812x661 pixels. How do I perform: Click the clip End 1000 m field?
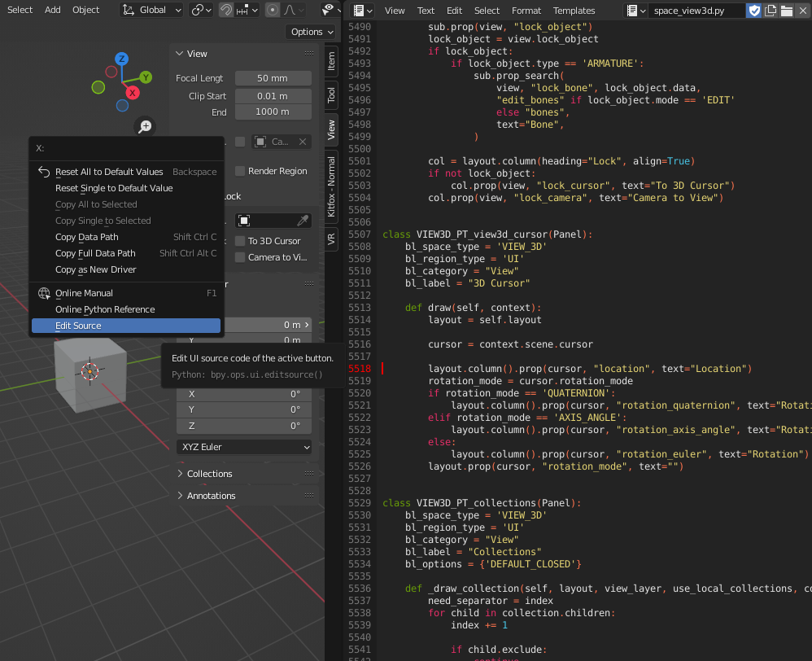coord(273,112)
